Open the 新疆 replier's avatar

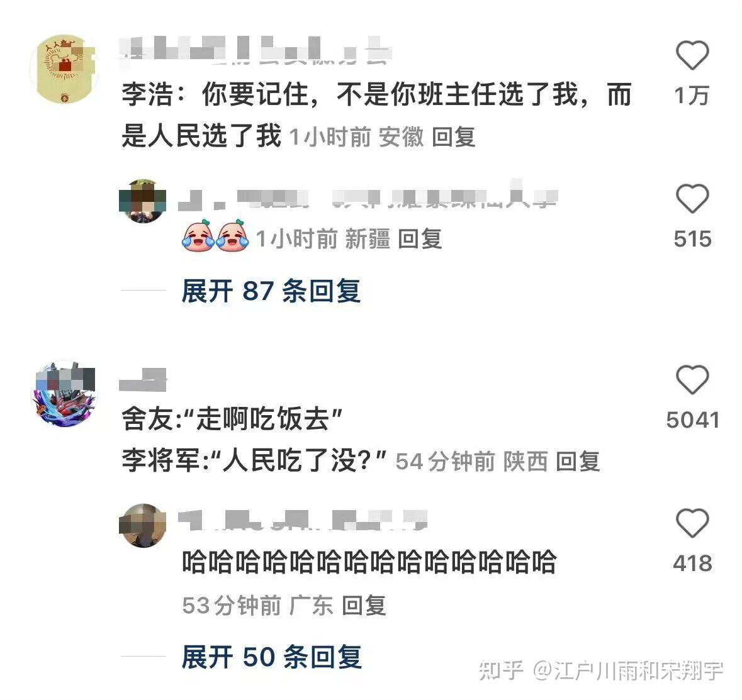tap(142, 201)
